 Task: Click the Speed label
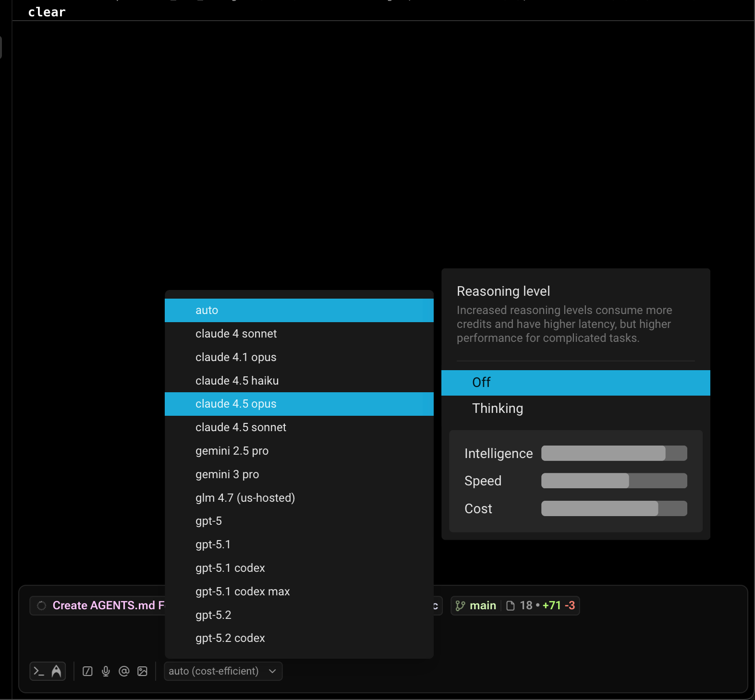coord(483,481)
